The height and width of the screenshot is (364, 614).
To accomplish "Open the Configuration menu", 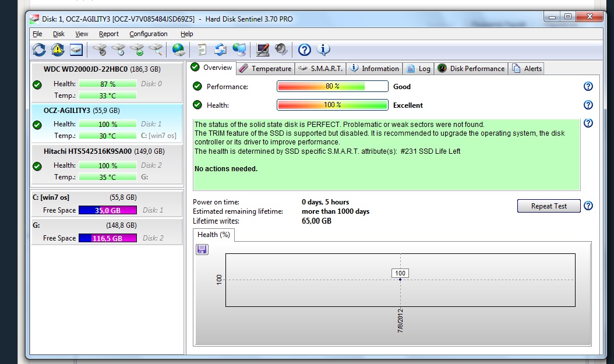I will pos(149,34).
